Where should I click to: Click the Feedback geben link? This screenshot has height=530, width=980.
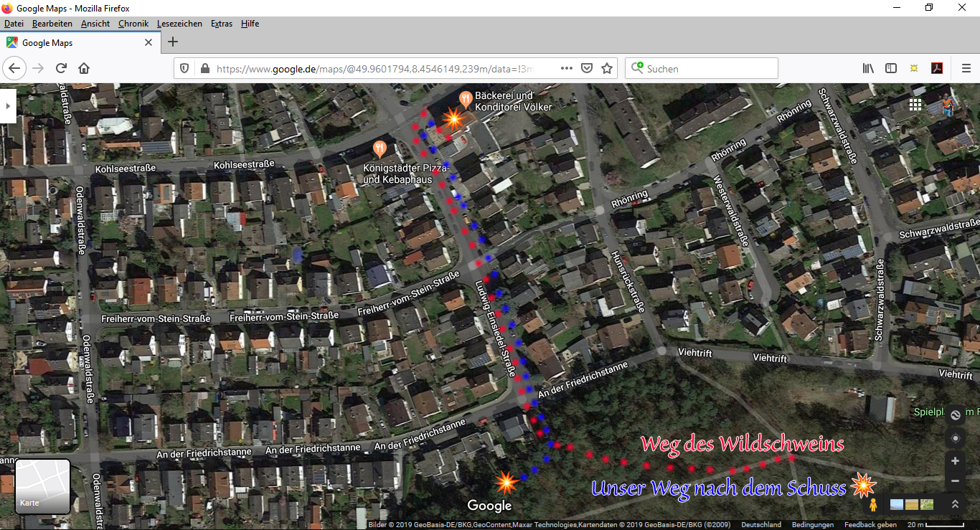click(870, 525)
